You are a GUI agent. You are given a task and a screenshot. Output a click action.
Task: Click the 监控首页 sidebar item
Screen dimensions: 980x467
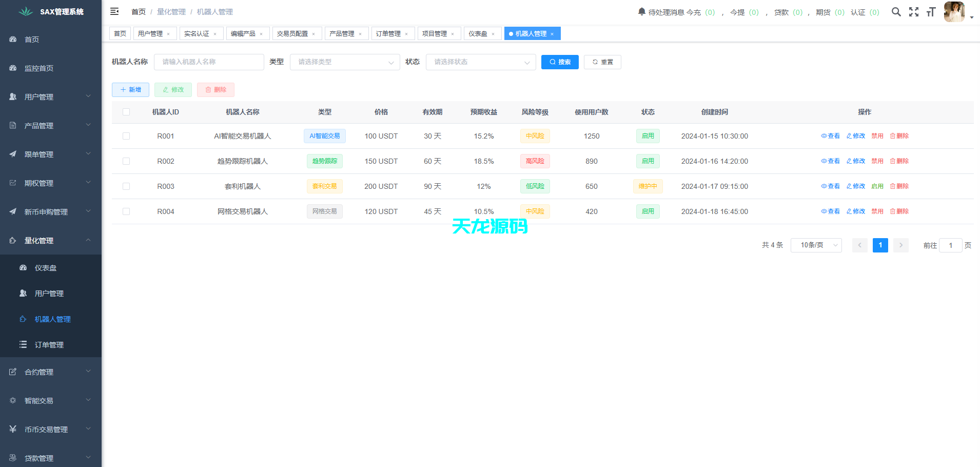point(40,68)
